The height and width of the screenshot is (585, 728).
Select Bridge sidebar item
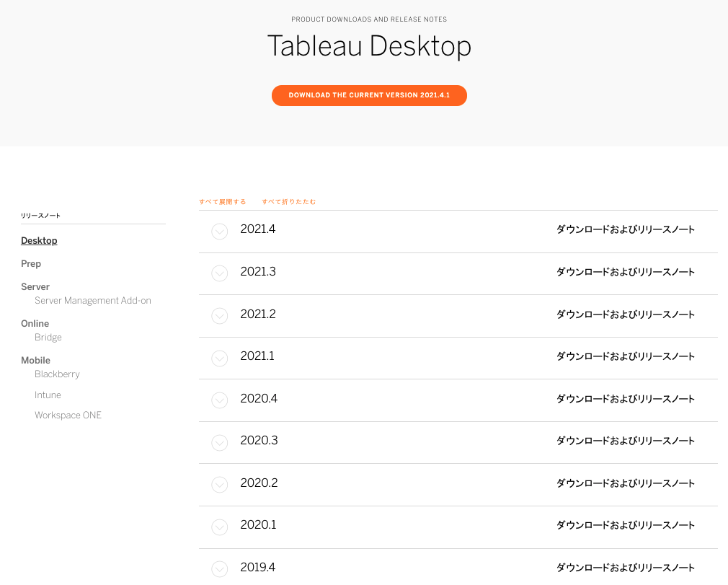coord(48,338)
